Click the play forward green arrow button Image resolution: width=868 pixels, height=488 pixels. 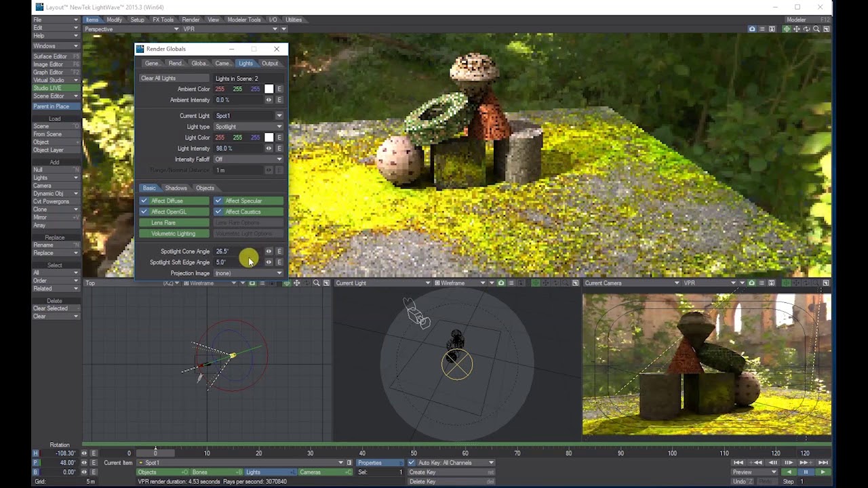coord(823,472)
